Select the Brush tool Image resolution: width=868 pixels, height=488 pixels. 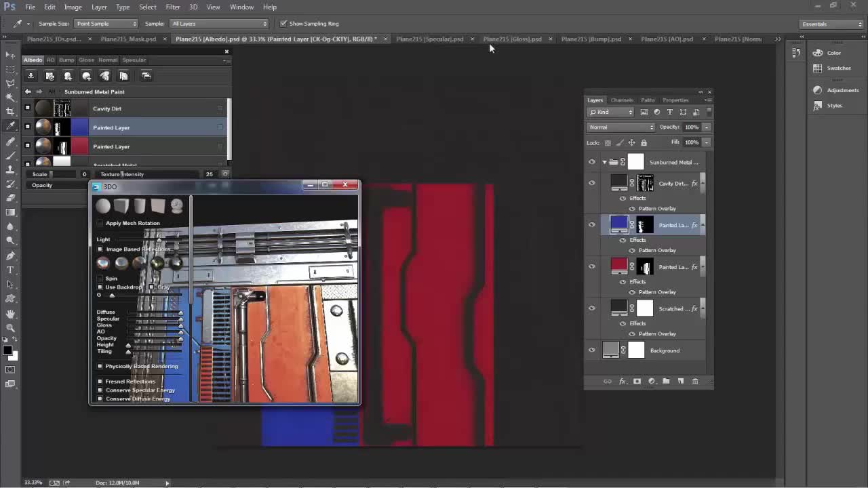pos(10,155)
